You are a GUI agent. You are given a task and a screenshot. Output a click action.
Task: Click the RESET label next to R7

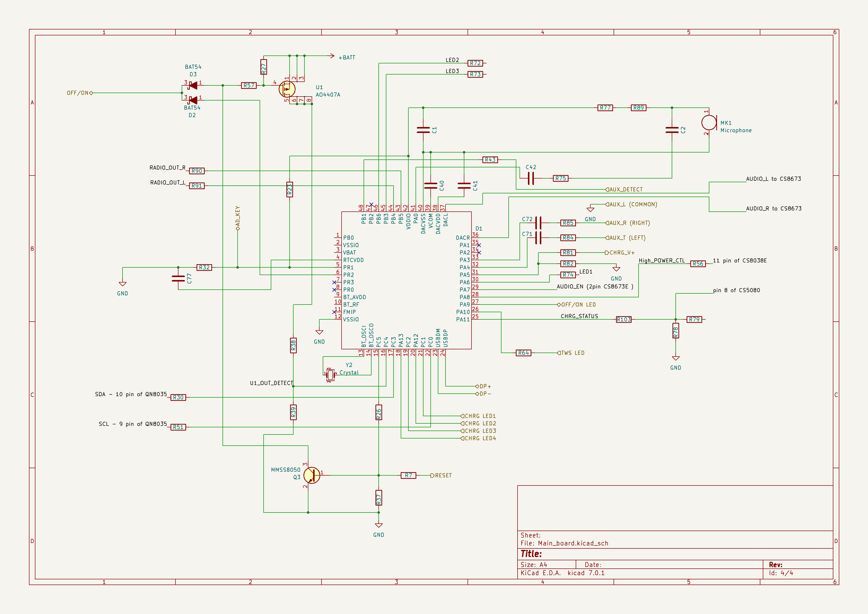[443, 475]
